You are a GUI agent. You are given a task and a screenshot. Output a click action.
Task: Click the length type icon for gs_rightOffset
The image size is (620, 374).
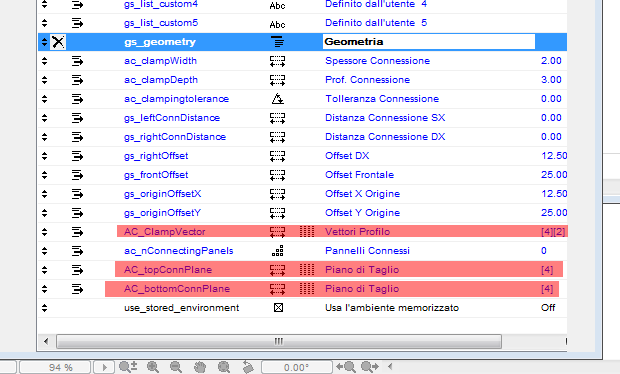278,156
